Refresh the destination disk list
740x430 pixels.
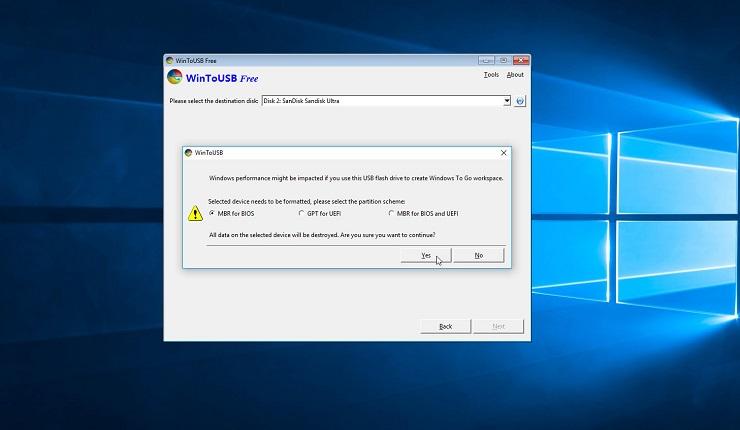[520, 101]
